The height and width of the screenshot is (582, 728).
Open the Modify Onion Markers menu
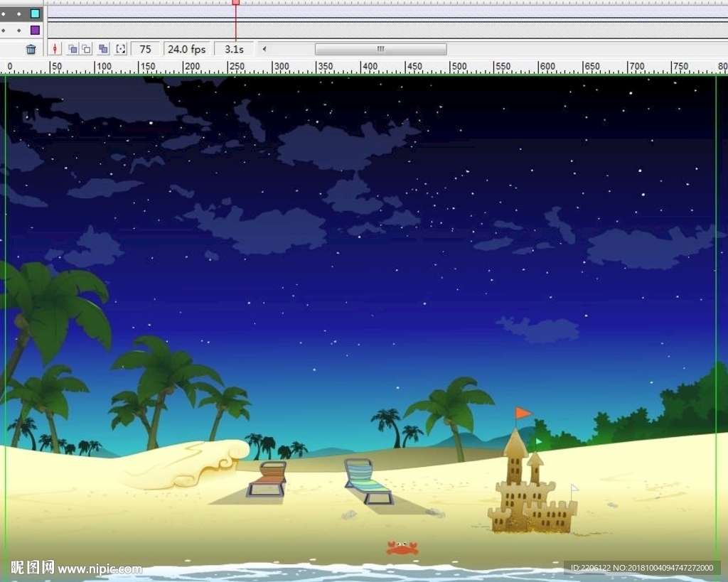121,49
